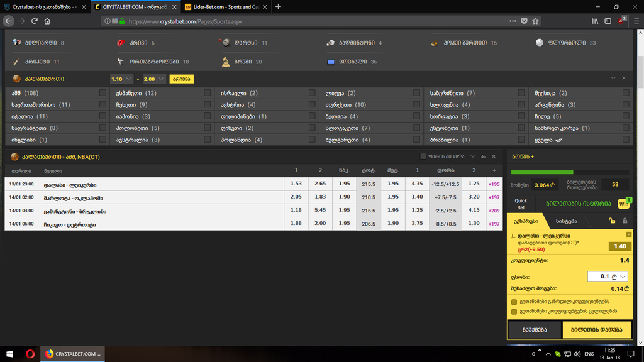
Task: Open the Darts (დარტსი) sport icon
Action: [x=226, y=42]
